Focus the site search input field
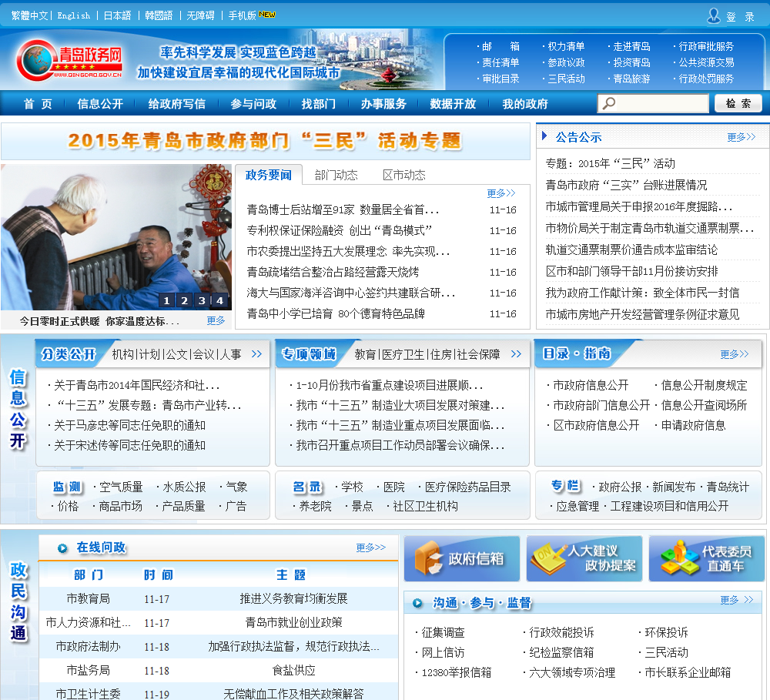 [653, 103]
